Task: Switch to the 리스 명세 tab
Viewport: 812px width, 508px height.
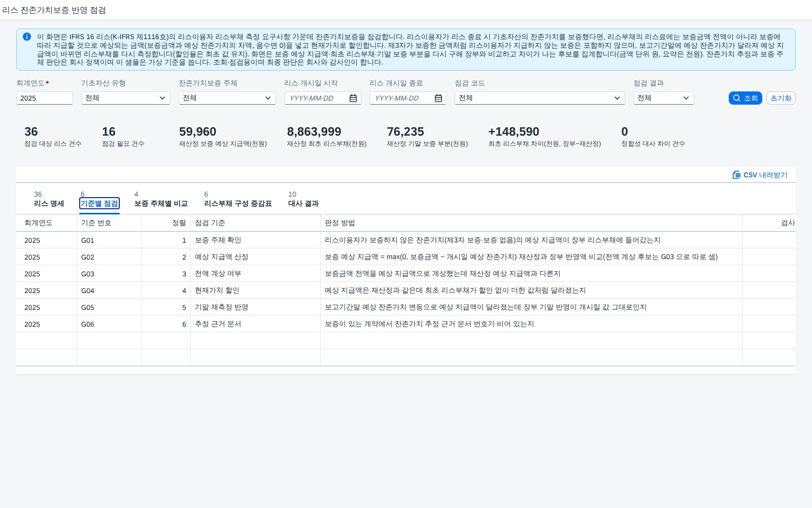Action: point(49,199)
